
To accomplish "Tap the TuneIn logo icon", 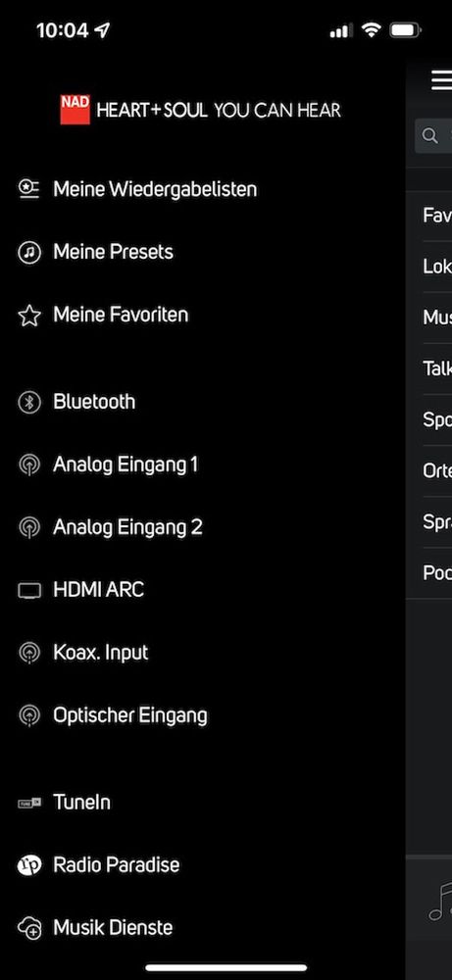I will [28, 803].
